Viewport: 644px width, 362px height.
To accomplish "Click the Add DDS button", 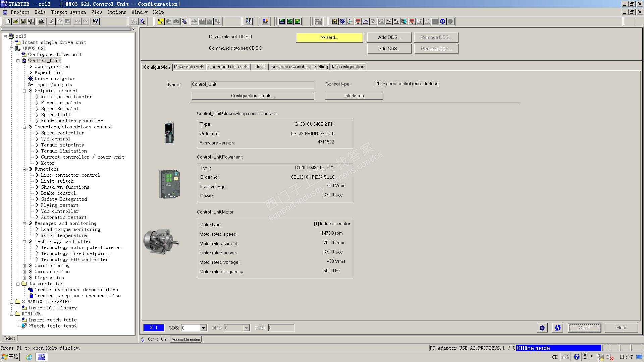I will pyautogui.click(x=389, y=38).
